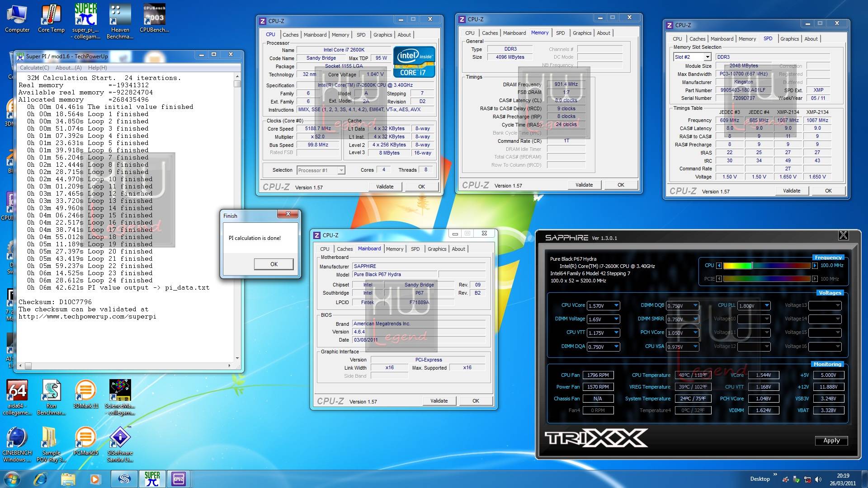Open Help(H) menu in Super PI
The image size is (868, 488).
[98, 68]
